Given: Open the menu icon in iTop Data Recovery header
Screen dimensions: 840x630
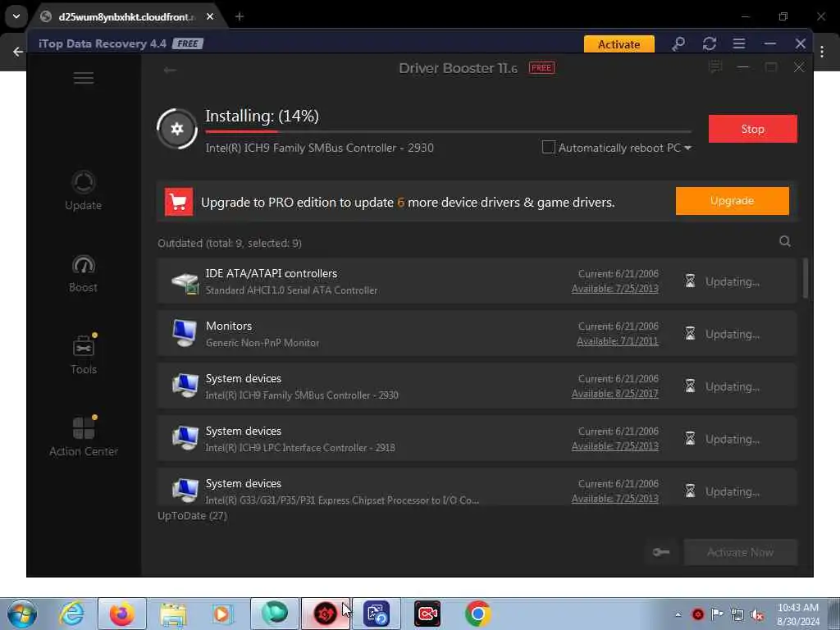Looking at the screenshot, I should click(739, 43).
